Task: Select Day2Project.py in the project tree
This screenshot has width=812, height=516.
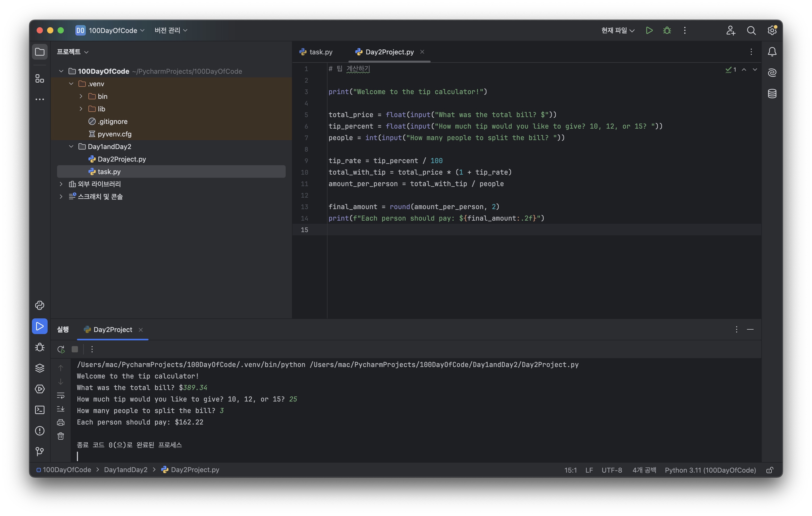Action: [121, 159]
